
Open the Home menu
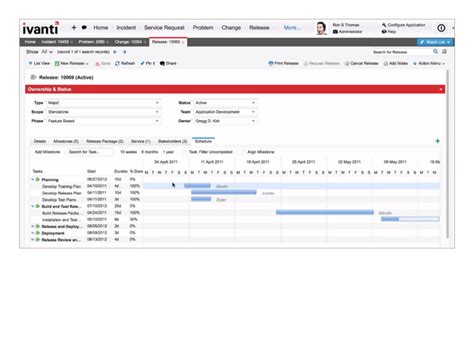[x=101, y=28]
